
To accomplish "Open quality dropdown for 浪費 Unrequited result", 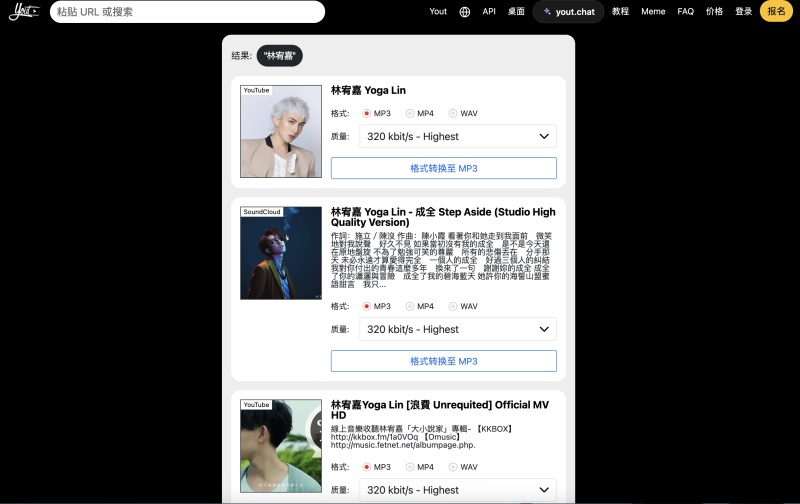I will [x=458, y=490].
